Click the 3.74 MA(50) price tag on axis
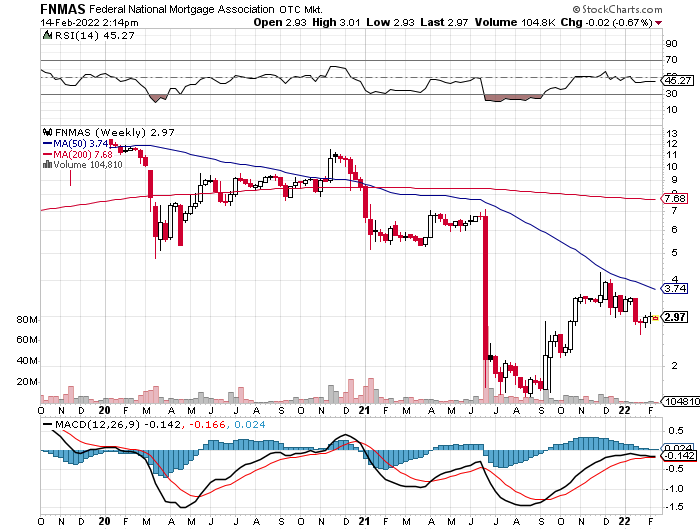The width and height of the screenshot is (700, 530). click(674, 288)
